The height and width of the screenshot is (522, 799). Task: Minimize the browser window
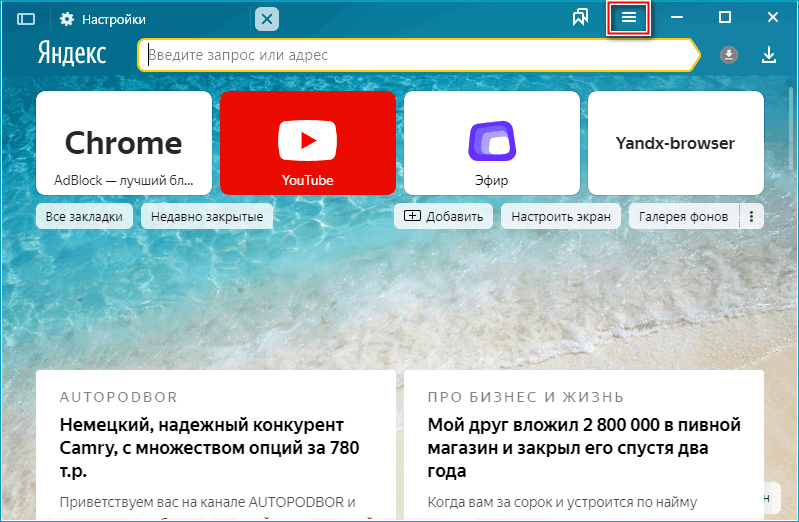(x=677, y=18)
